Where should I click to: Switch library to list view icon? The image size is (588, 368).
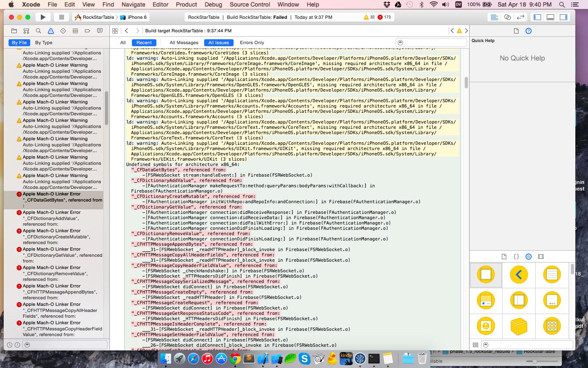click(x=475, y=345)
